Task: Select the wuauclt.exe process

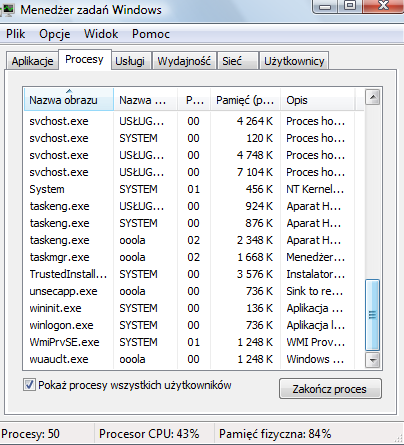Action: [x=193, y=359]
